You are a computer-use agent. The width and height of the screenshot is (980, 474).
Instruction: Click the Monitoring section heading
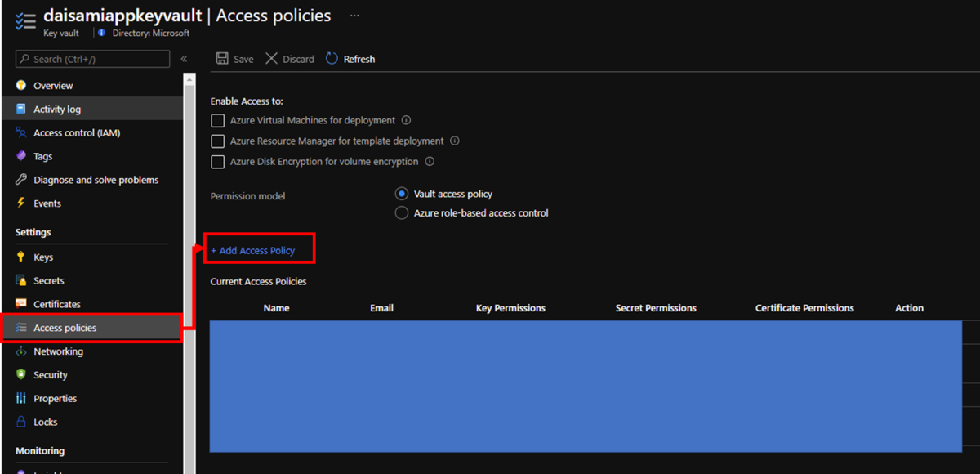pyautogui.click(x=40, y=450)
